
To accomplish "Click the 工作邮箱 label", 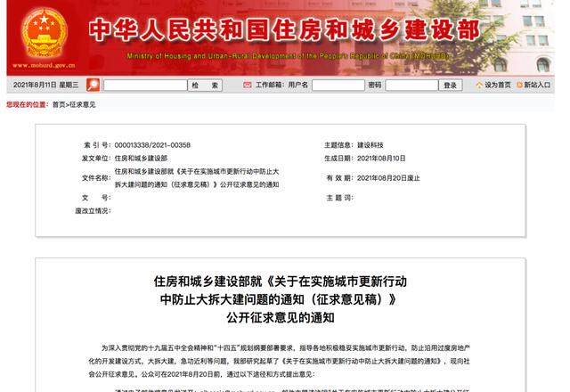I will point(269,86).
